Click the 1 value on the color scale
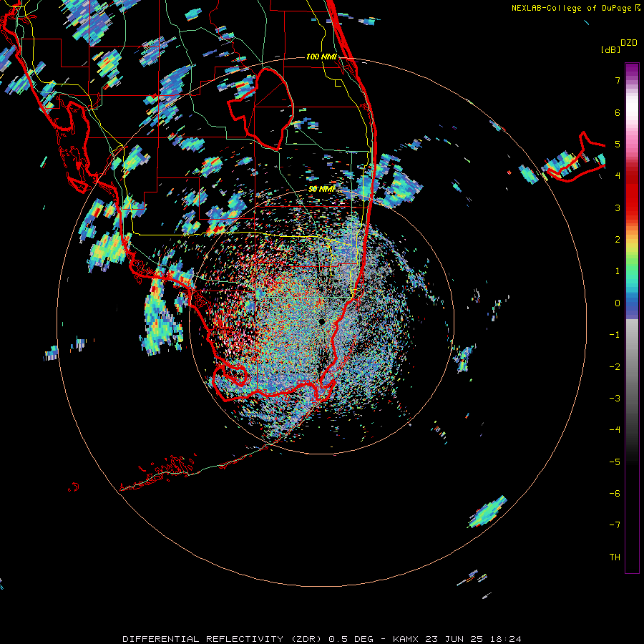644x644 pixels. [x=618, y=271]
